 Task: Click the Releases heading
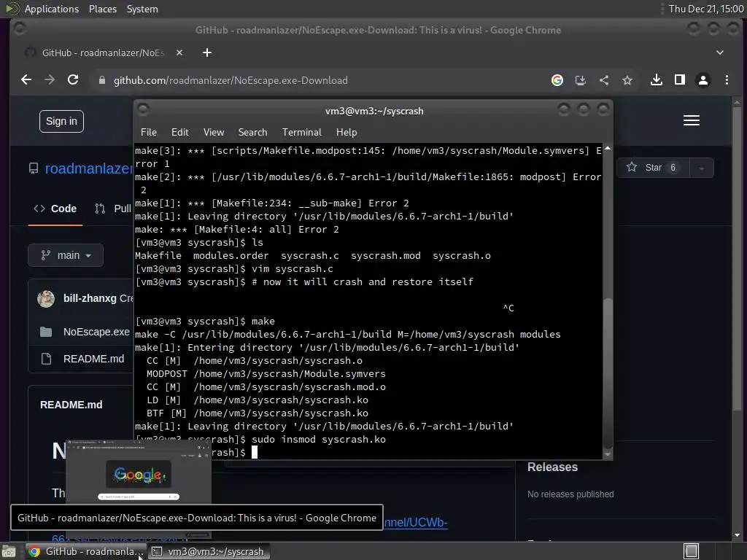click(x=553, y=467)
